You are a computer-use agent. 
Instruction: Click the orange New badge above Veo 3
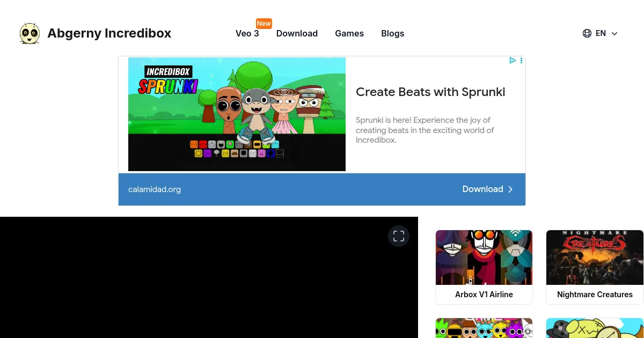coord(264,23)
